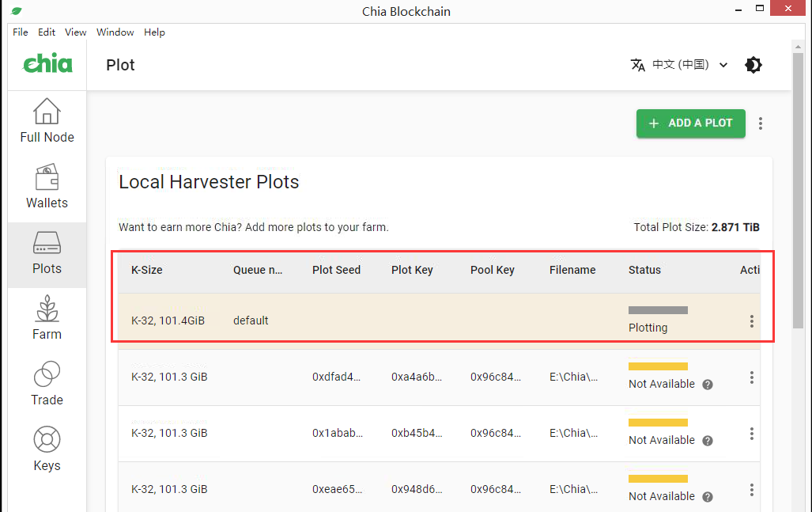Image resolution: width=812 pixels, height=512 pixels.
Task: Click the Status column header
Action: click(x=644, y=270)
